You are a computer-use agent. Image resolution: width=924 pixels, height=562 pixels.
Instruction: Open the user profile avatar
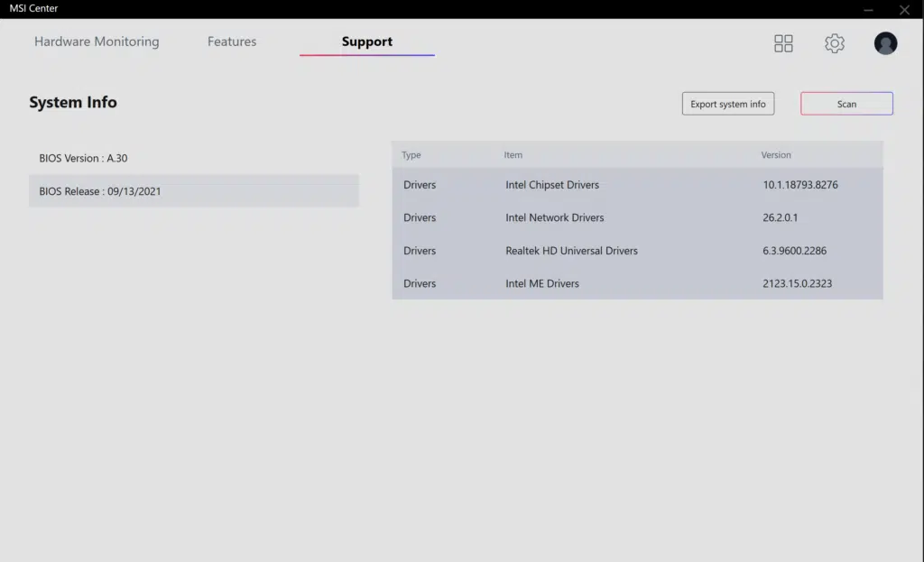click(x=885, y=43)
